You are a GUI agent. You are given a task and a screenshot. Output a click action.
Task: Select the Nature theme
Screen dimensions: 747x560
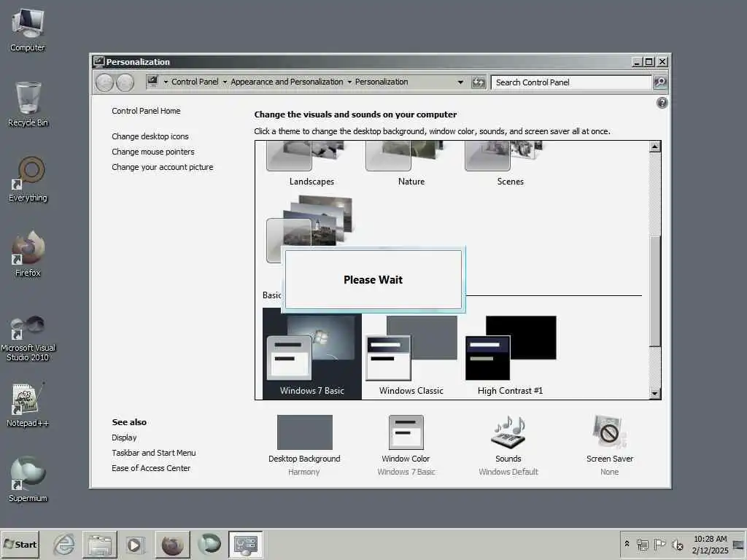click(x=411, y=164)
